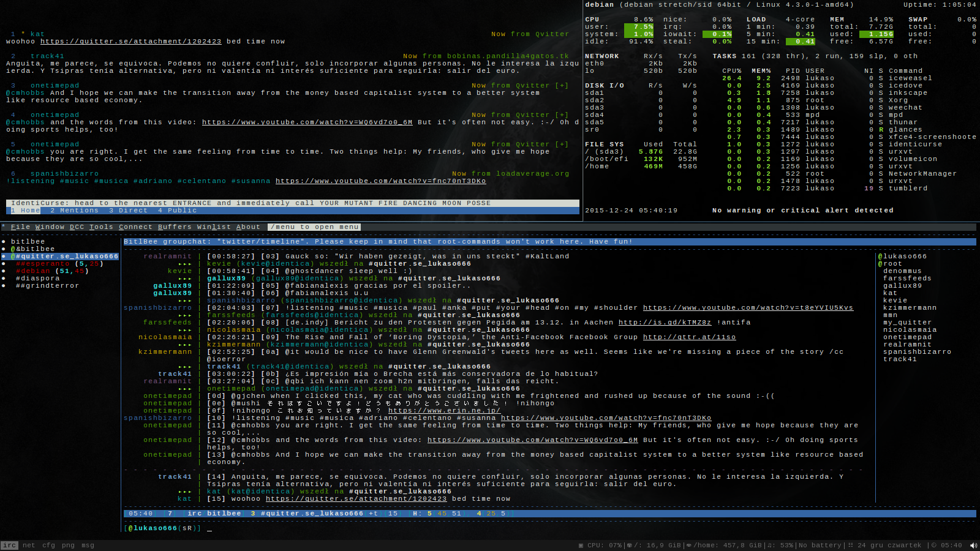This screenshot has width=980, height=551.
Task: Click the /home partition disk icon
Action: point(688,545)
